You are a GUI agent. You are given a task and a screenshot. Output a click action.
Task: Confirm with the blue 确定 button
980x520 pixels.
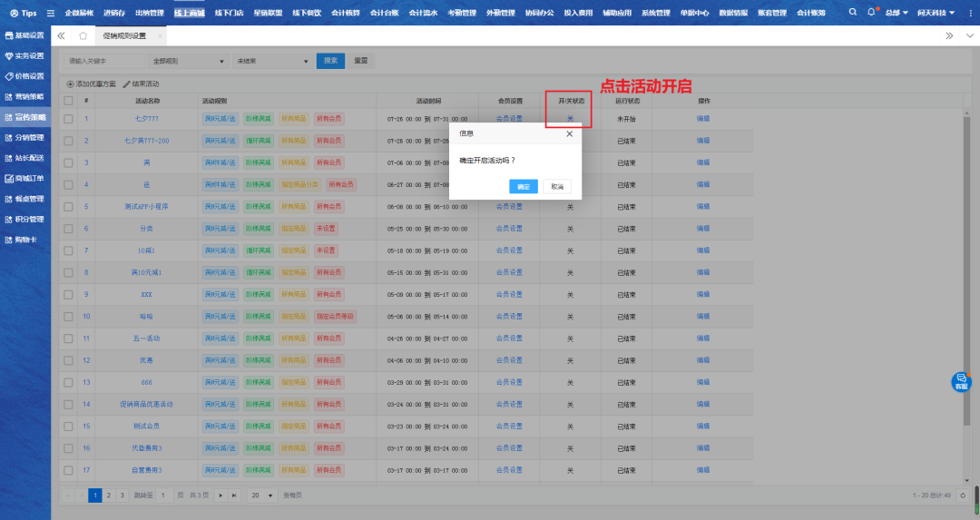coord(524,186)
